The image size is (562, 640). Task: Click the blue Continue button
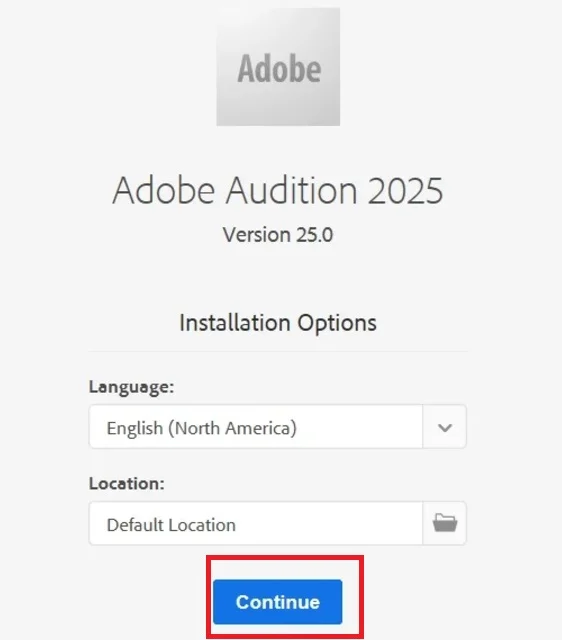tap(278, 602)
